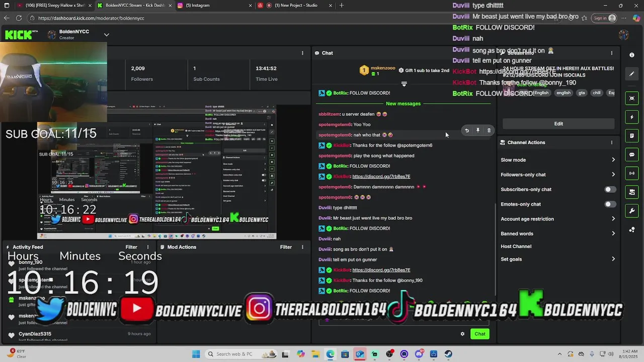
Task: Click Edit button in Stream Info
Action: point(558,124)
